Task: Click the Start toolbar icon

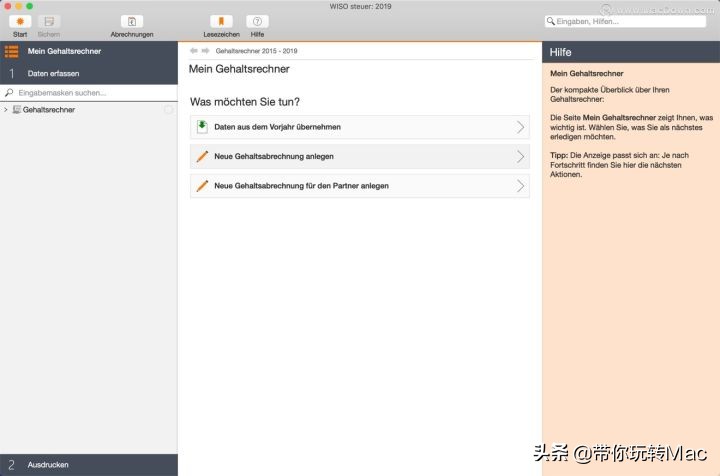Action: [x=20, y=21]
